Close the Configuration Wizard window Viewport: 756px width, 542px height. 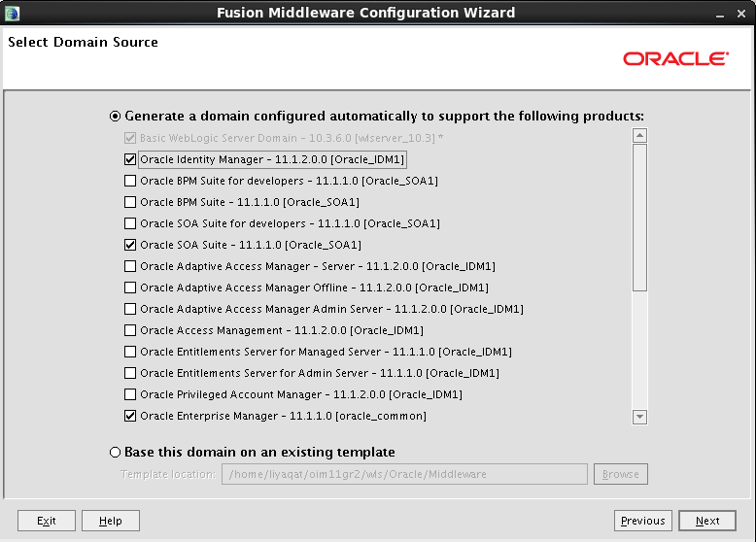[742, 13]
